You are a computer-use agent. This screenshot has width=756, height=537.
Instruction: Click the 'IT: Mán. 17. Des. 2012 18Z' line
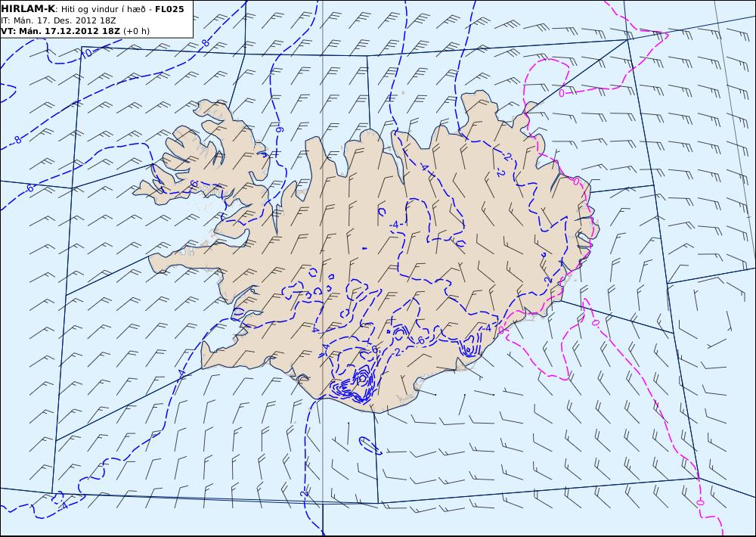click(x=58, y=20)
